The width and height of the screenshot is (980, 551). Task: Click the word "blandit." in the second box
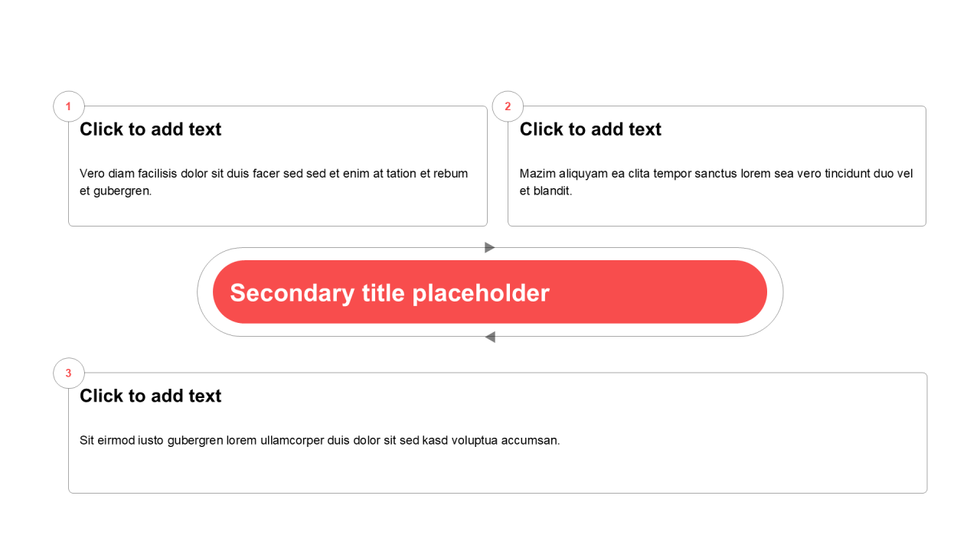point(552,191)
